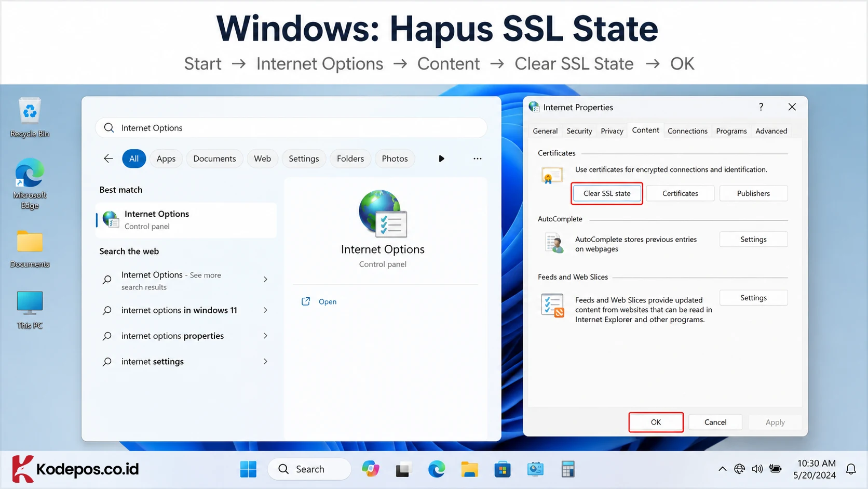Select the Content tab

[645, 130]
